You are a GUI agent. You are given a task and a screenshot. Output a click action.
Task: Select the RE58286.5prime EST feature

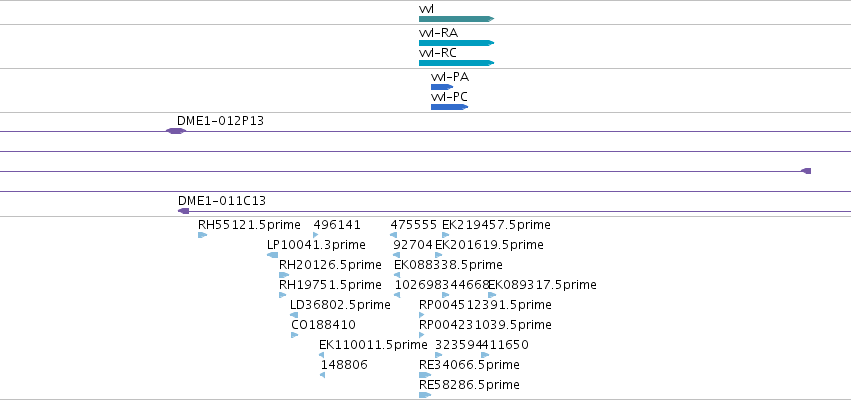tap(425, 395)
